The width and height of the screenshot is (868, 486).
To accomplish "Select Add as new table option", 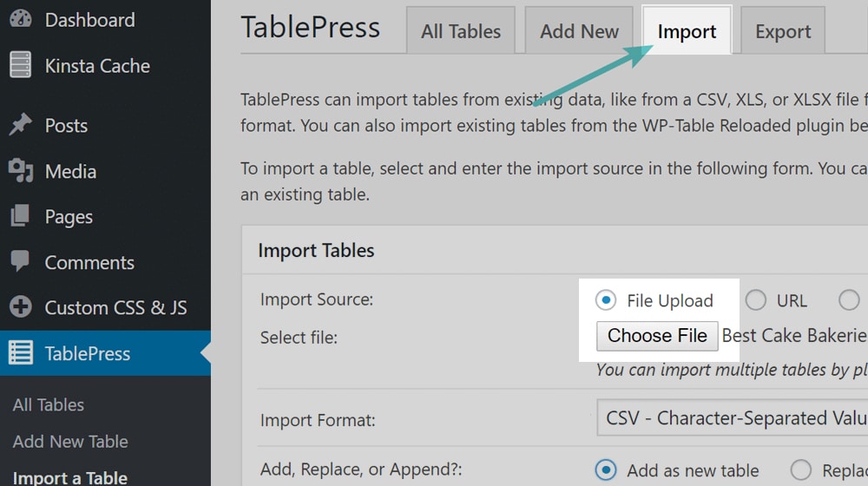I will [x=606, y=470].
